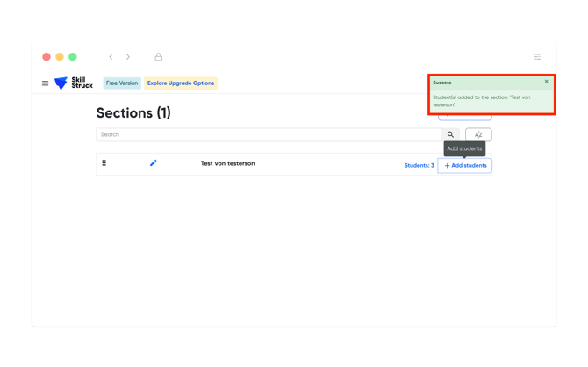Click the lock icon in the address bar

(x=159, y=57)
